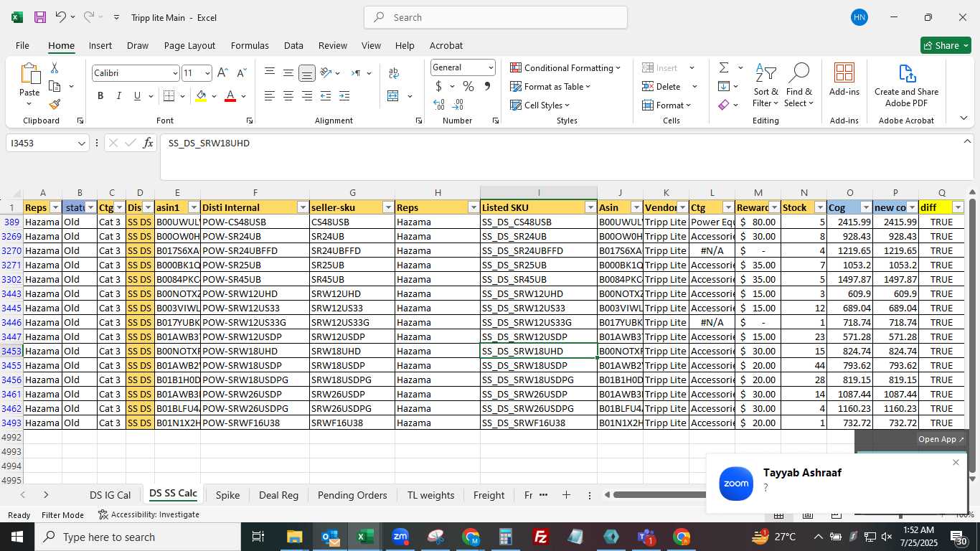The height and width of the screenshot is (551, 980).
Task: Decrease font size with smaller A icon
Action: coord(241,73)
